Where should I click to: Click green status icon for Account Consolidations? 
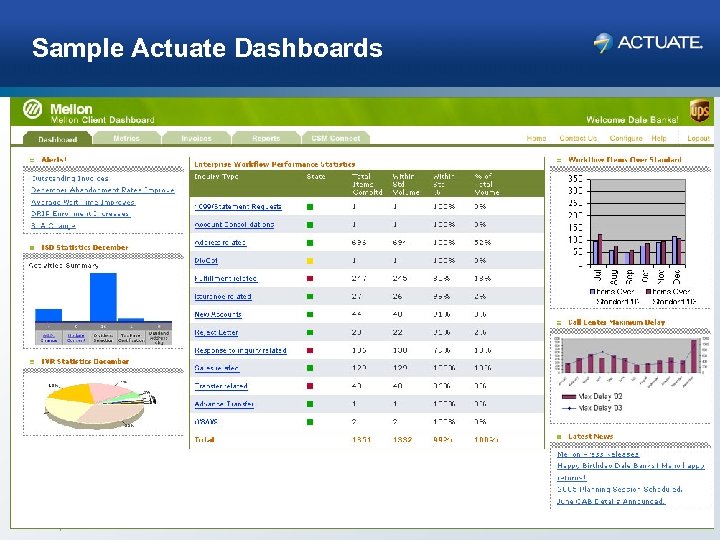pos(310,225)
